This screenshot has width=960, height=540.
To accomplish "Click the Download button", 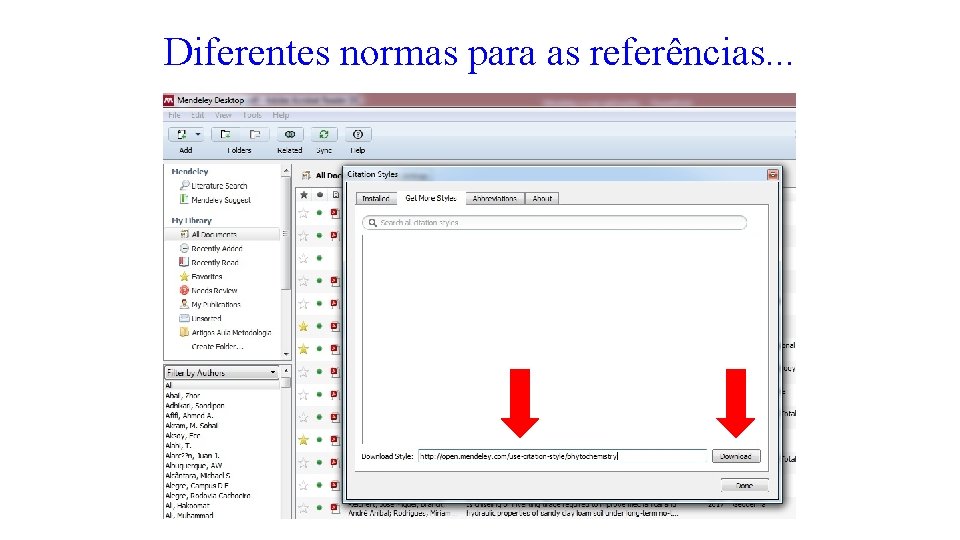I will click(x=736, y=456).
